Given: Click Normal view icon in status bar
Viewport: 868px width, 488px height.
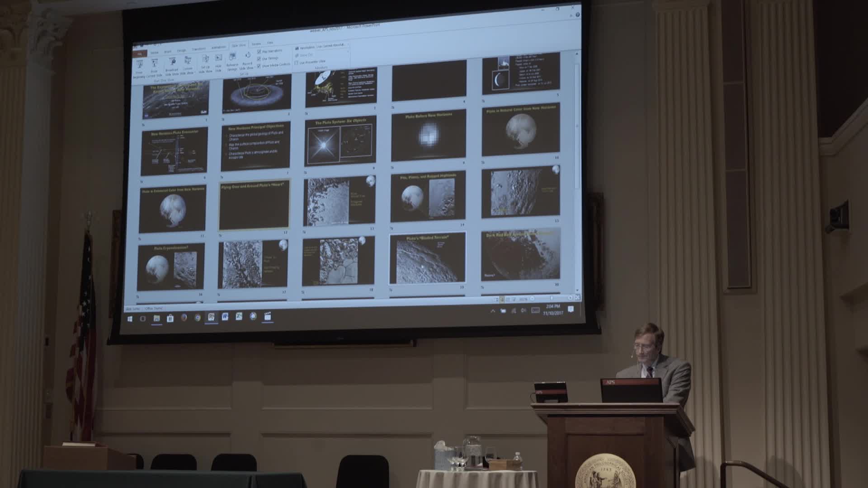Looking at the screenshot, I should click(x=497, y=299).
